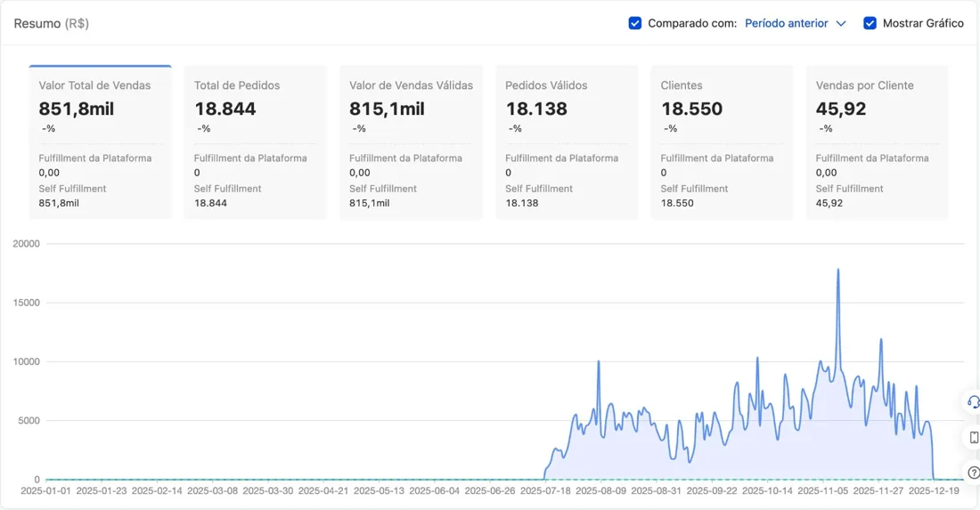The image size is (980, 510).
Task: Select the Pedidos Válidos card
Action: (x=567, y=142)
